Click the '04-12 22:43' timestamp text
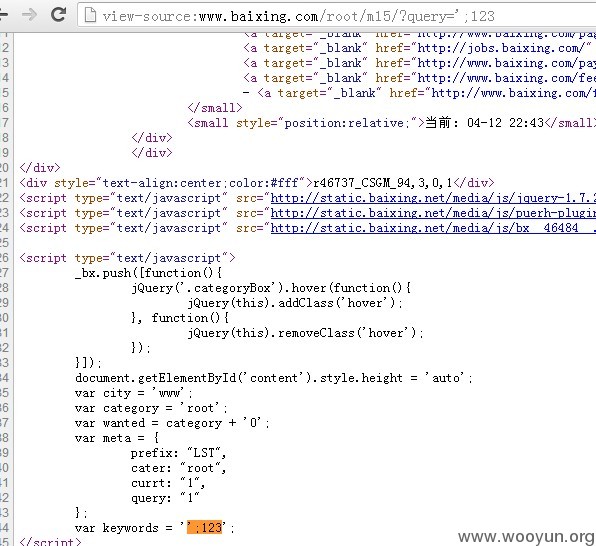Screen dimensions: 596x546 (x=505, y=123)
